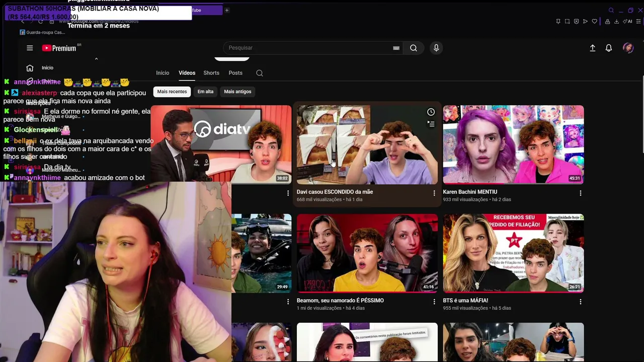The height and width of the screenshot is (362, 644).
Task: Open a new browser tab
Action: 226,10
